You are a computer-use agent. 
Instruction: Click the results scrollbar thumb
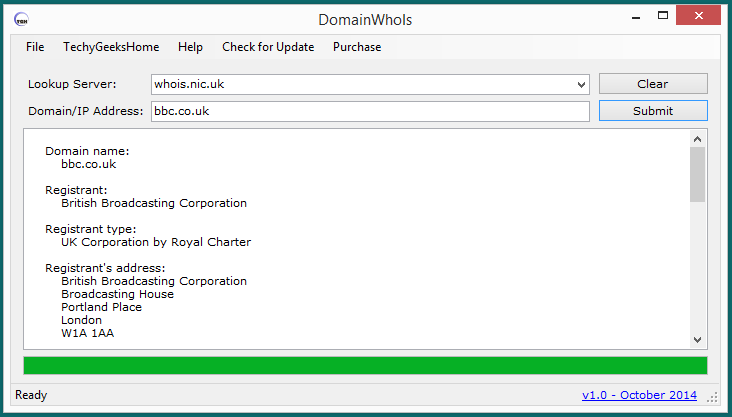click(698, 174)
